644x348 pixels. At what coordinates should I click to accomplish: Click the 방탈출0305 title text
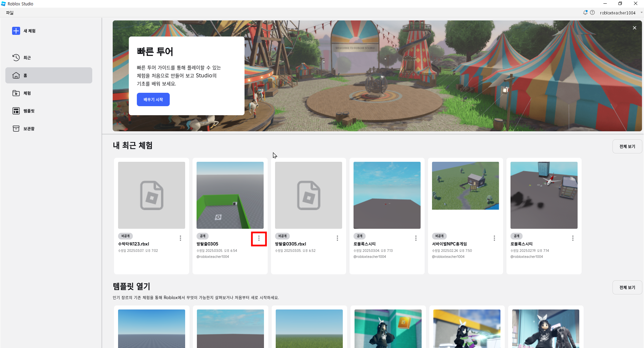coord(207,244)
